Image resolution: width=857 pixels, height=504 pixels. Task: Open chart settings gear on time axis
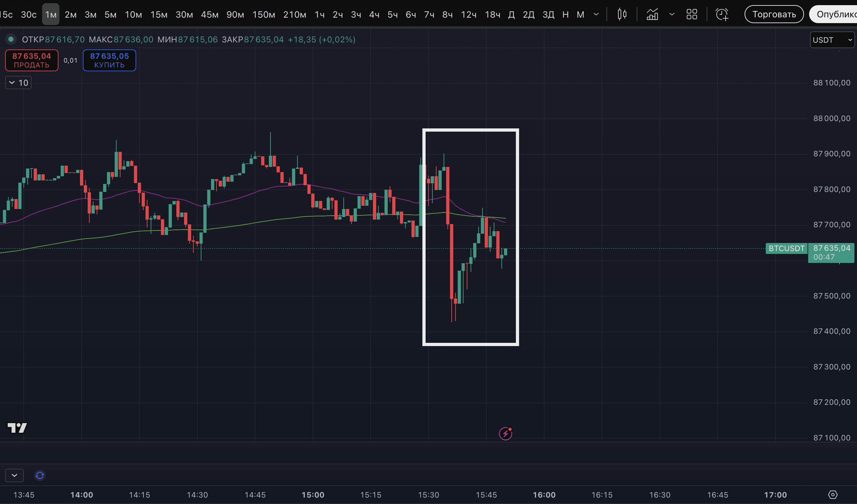coord(833,494)
